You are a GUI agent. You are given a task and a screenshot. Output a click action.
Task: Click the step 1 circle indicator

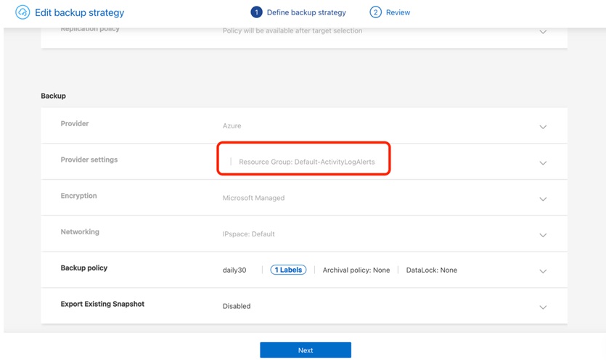point(255,12)
